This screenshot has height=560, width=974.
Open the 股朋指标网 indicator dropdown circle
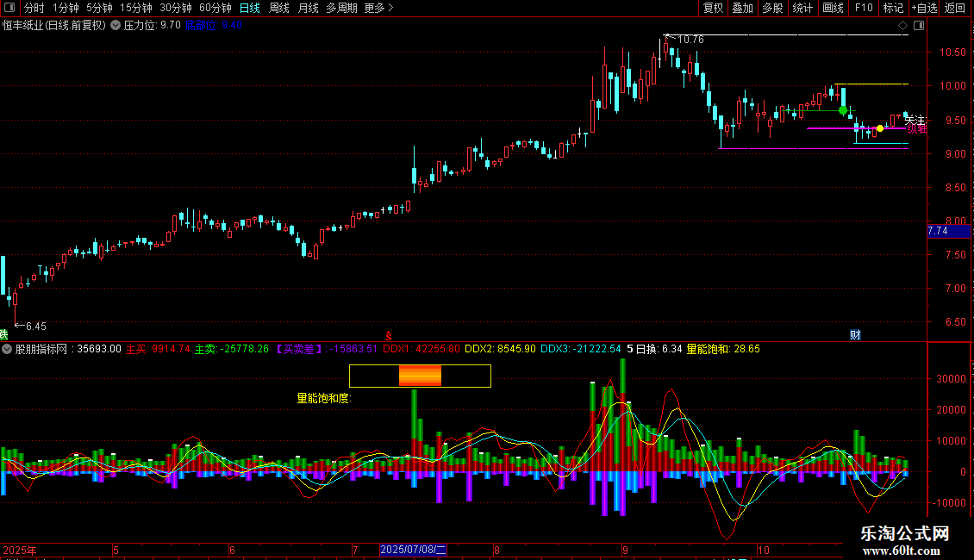(7, 349)
